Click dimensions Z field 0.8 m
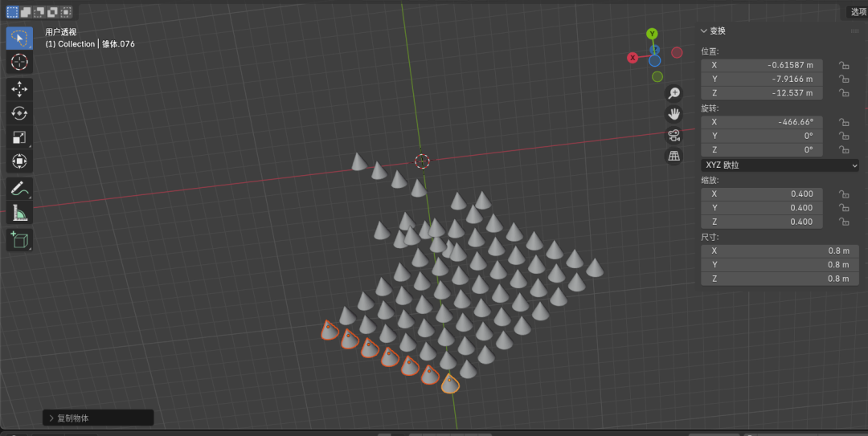Viewport: 868px width, 436px height. tap(780, 279)
